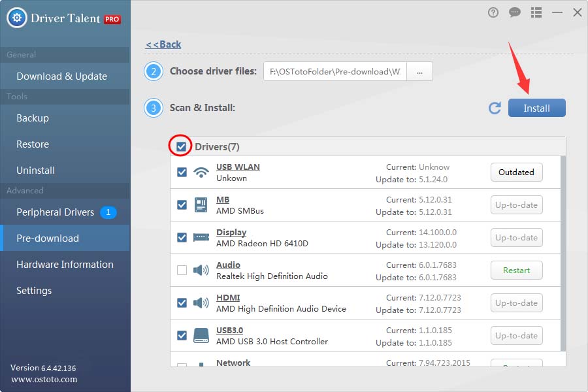Click the blue Install button
The height and width of the screenshot is (392, 588).
(536, 108)
